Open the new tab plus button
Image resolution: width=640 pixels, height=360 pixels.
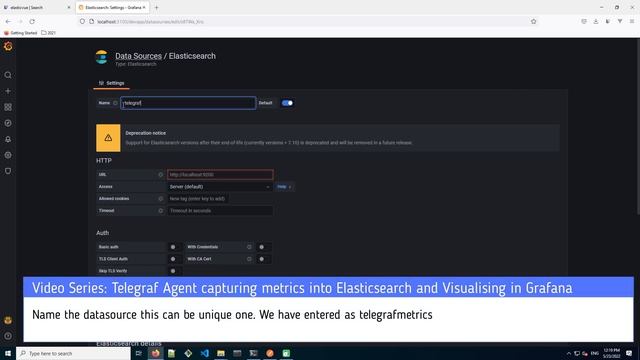click(x=156, y=7)
